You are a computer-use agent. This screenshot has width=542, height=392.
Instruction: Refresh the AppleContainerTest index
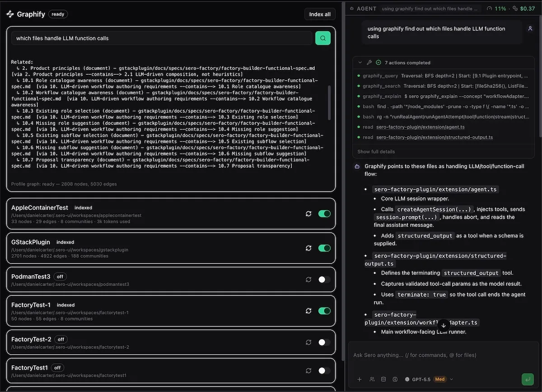click(308, 214)
